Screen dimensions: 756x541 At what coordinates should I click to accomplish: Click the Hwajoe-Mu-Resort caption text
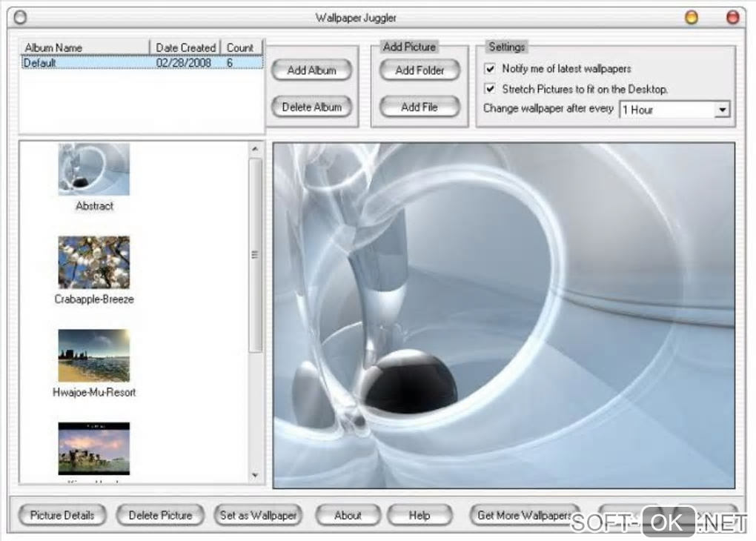pyautogui.click(x=94, y=393)
